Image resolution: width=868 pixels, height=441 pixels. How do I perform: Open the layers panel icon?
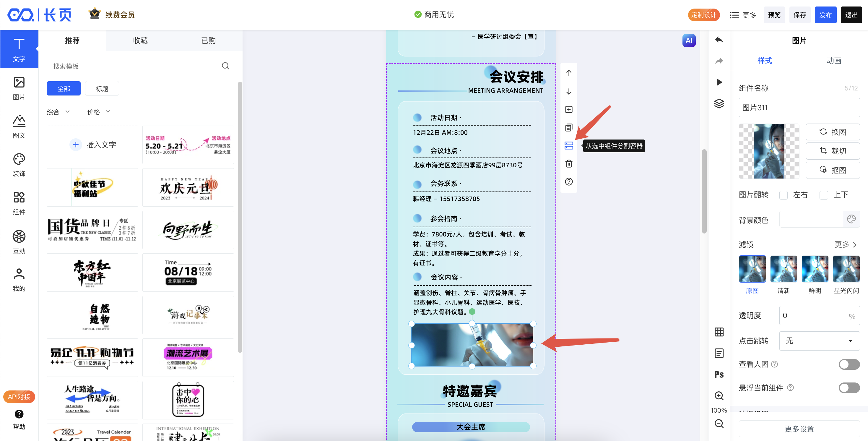719,103
